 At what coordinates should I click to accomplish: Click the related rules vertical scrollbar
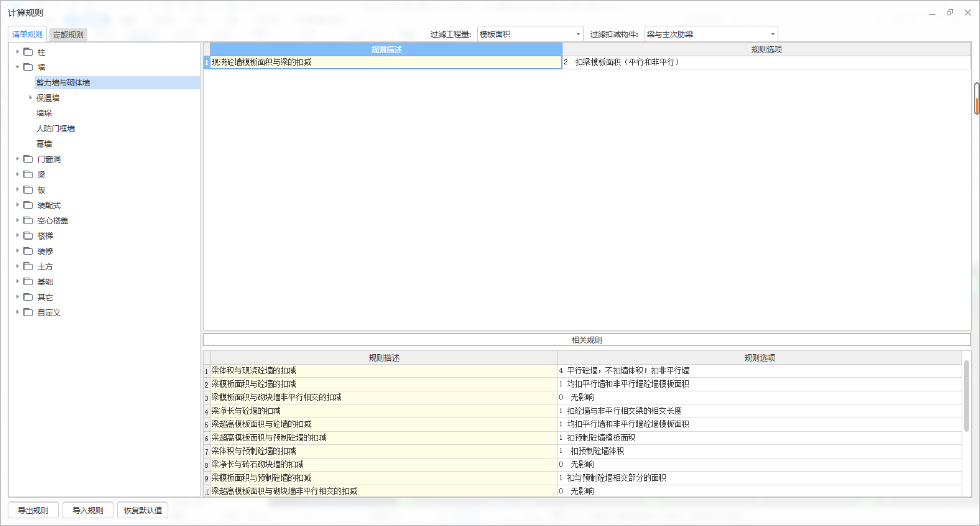pos(966,396)
